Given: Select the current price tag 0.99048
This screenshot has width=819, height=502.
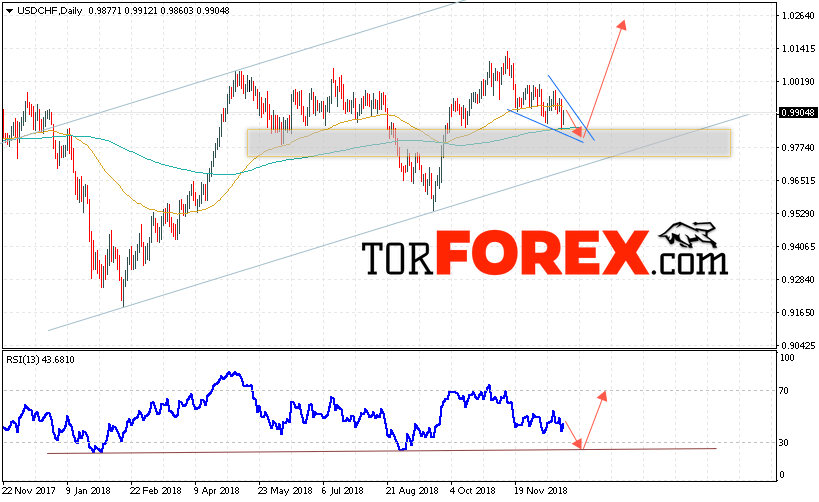Looking at the screenshot, I should click(x=798, y=113).
